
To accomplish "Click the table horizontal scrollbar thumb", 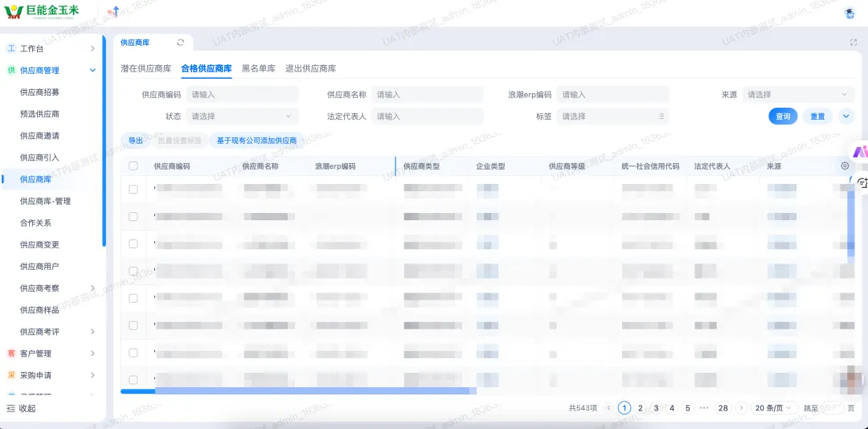I will [x=298, y=390].
